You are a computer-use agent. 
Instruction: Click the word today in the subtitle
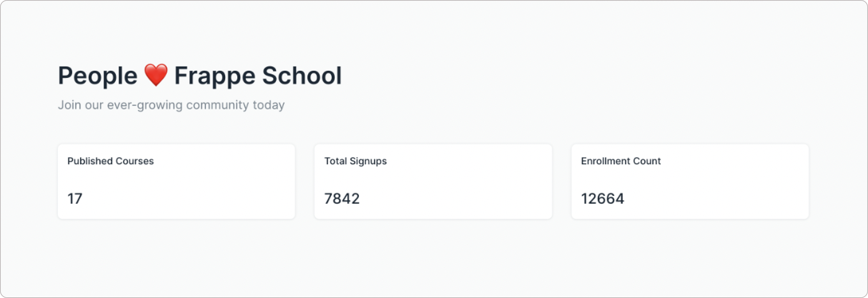click(268, 105)
